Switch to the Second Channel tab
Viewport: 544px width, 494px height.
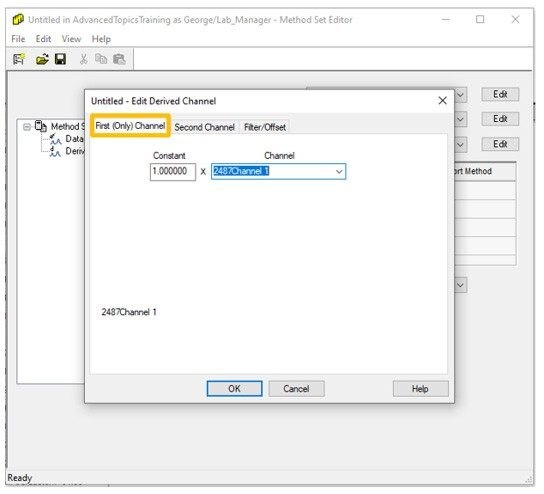(204, 128)
